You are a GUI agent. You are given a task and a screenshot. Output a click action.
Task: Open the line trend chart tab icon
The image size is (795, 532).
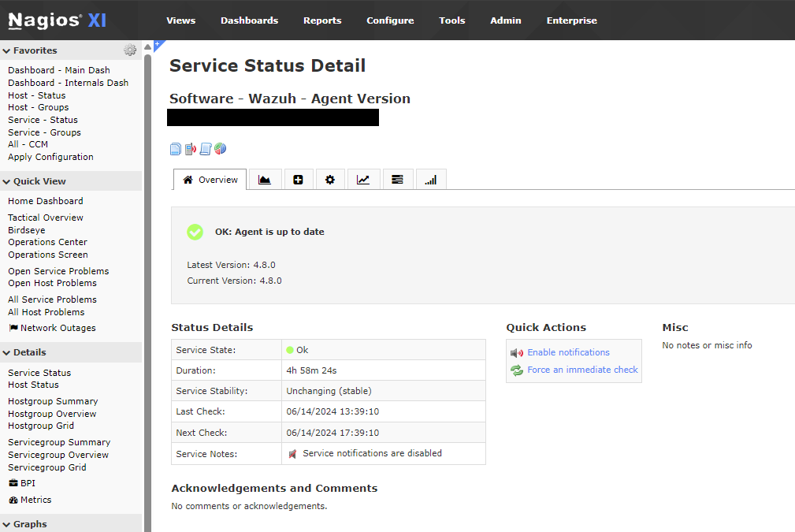click(x=363, y=180)
